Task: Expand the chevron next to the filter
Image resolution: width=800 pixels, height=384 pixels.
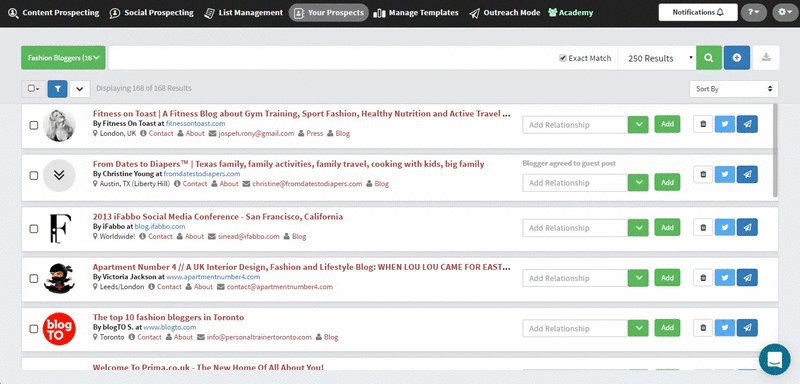Action: pos(80,89)
